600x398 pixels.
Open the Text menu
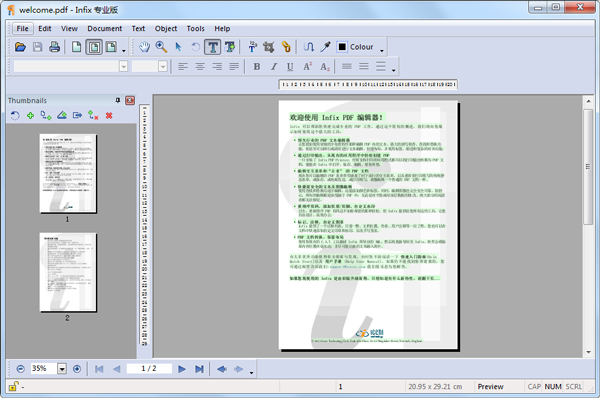click(138, 29)
